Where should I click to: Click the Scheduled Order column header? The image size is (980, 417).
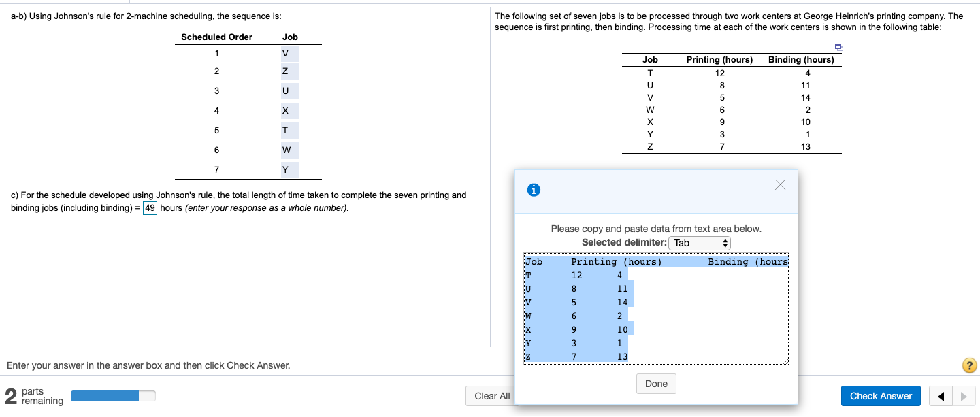pos(216,37)
